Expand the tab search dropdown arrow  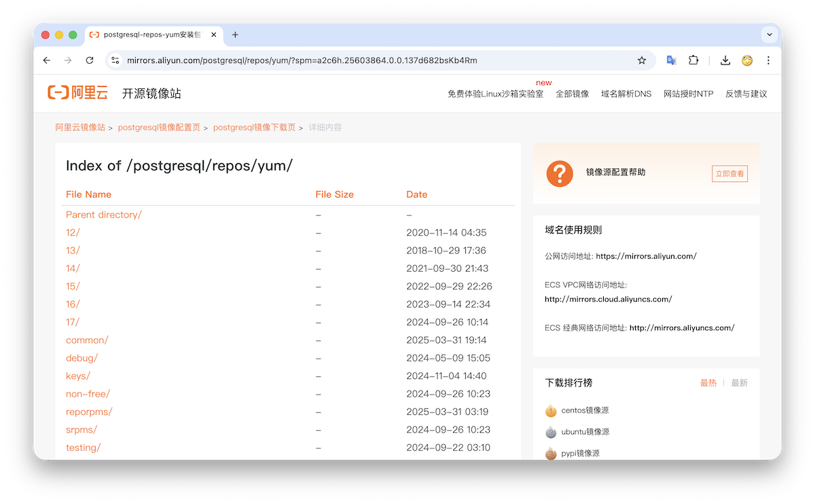pyautogui.click(x=769, y=35)
